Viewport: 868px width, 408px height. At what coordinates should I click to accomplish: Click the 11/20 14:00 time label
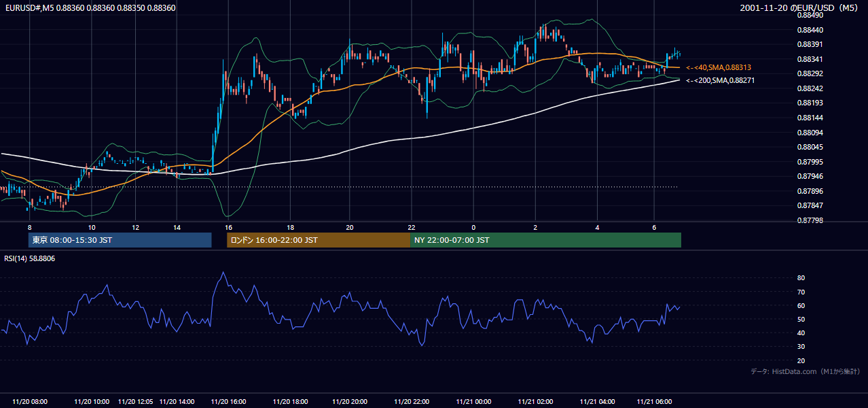point(177,402)
